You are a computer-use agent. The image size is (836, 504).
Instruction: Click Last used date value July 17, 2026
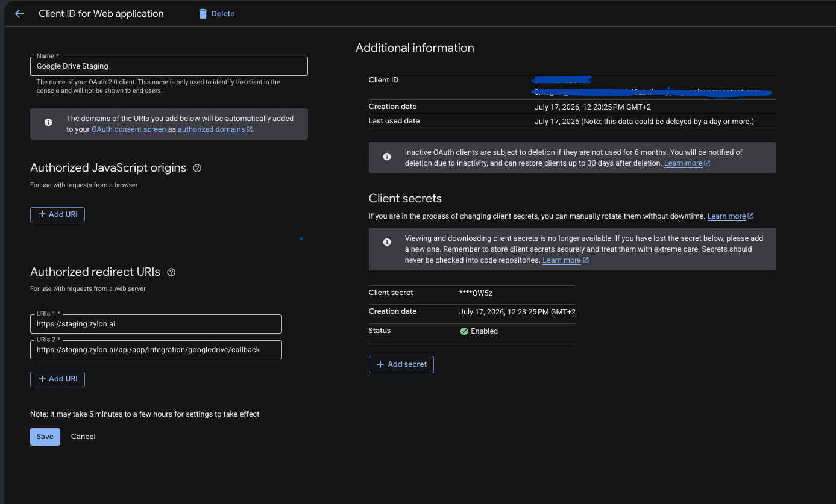(x=644, y=122)
